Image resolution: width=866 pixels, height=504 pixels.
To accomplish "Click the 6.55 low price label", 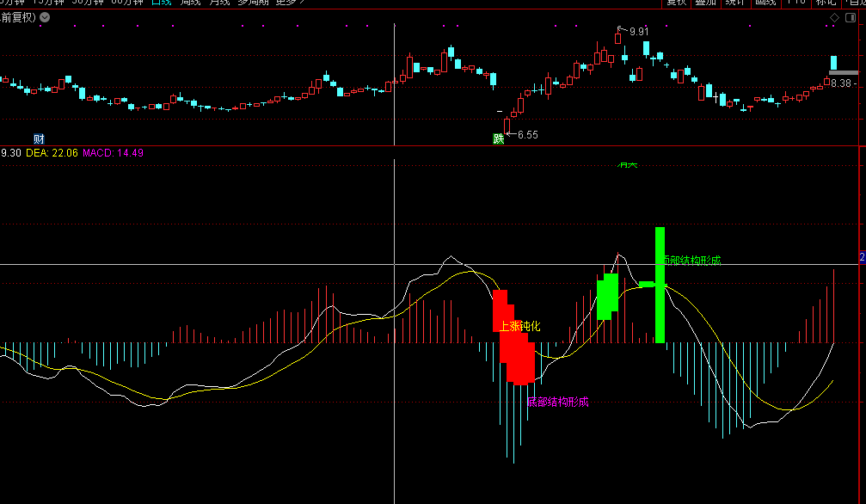I will [x=527, y=135].
